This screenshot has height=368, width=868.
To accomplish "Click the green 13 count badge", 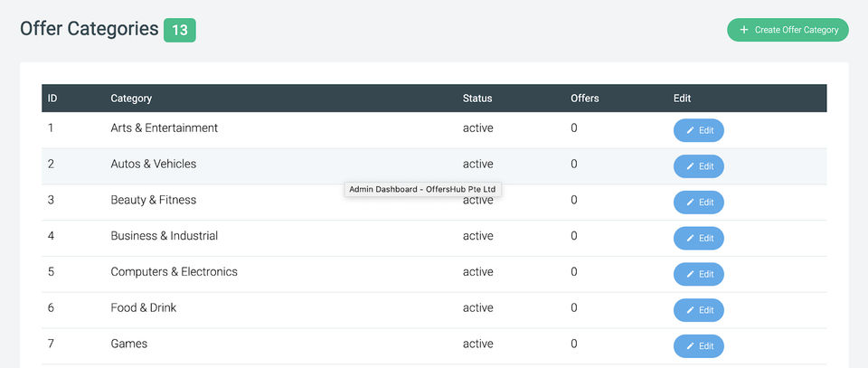I will coord(180,30).
